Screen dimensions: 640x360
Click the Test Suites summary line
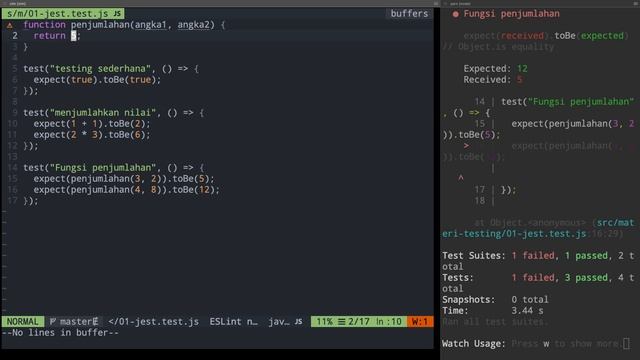coord(538,261)
